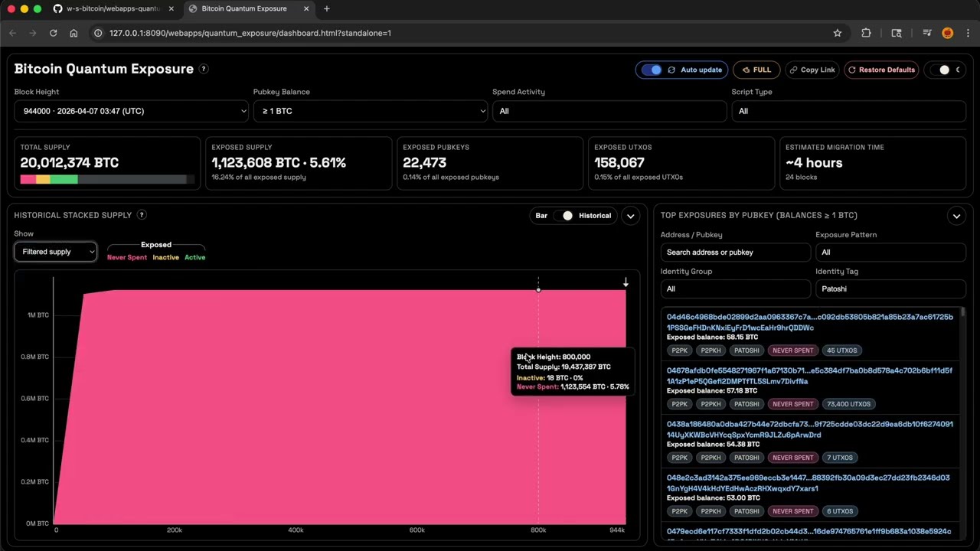Open the Show Filtered supply dropdown
This screenshot has height=551, width=980.
(56, 252)
